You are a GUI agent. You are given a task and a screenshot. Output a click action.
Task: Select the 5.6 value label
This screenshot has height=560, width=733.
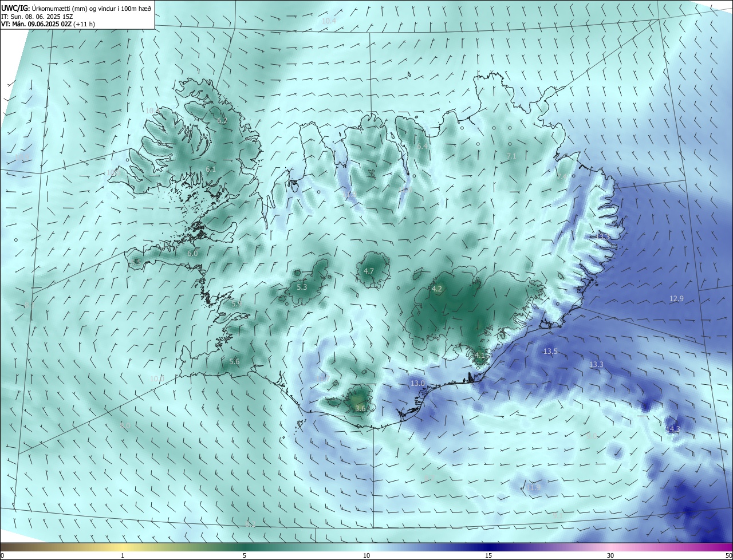234,361
